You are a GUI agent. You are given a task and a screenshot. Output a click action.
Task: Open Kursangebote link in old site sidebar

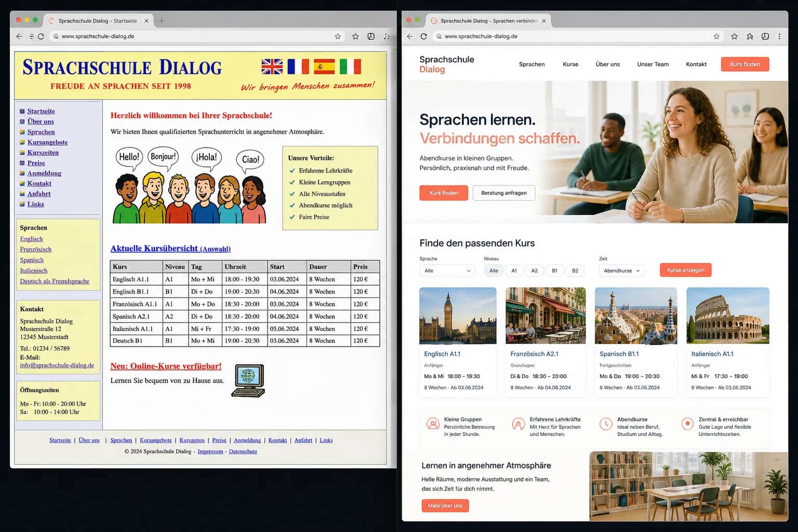[47, 142]
